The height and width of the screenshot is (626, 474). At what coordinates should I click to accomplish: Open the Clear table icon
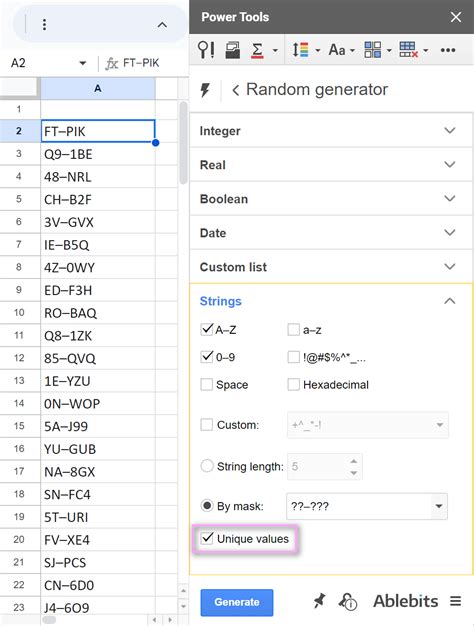pyautogui.click(x=409, y=50)
